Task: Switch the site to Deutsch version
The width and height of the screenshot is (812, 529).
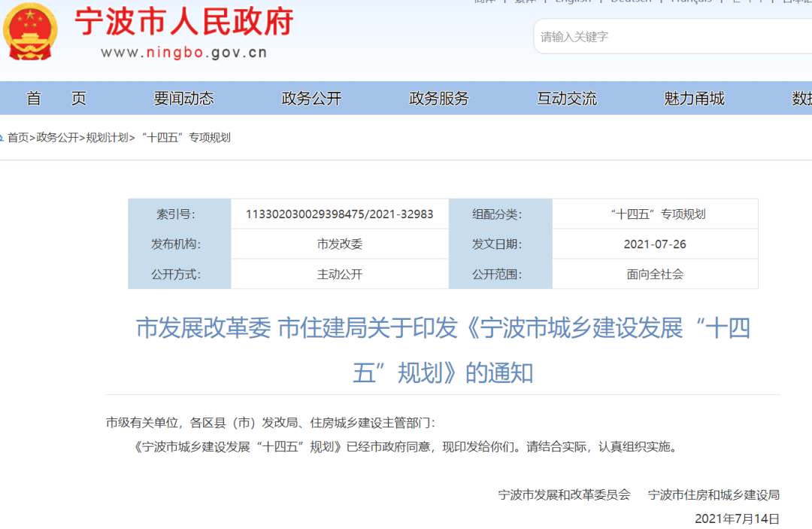Action: (632, 2)
